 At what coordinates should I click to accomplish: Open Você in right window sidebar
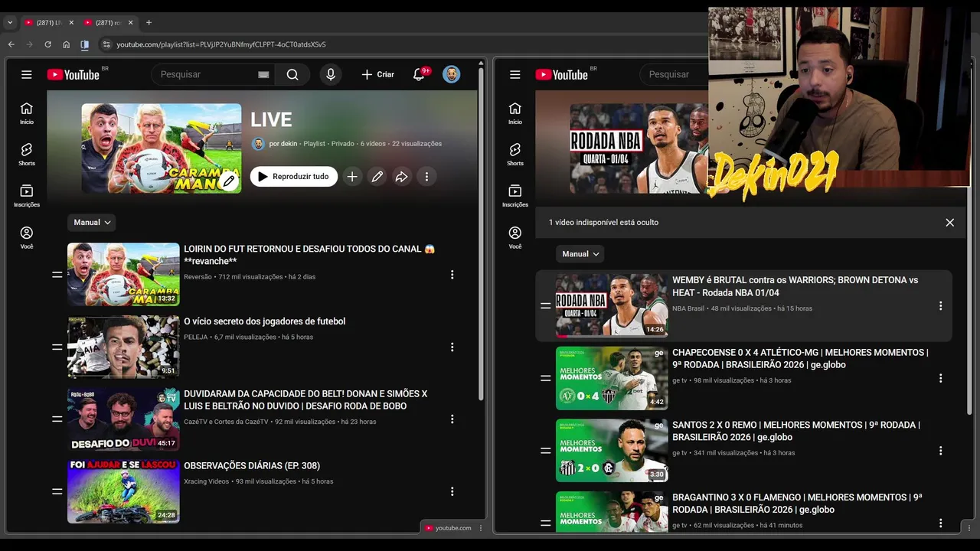pos(515,237)
